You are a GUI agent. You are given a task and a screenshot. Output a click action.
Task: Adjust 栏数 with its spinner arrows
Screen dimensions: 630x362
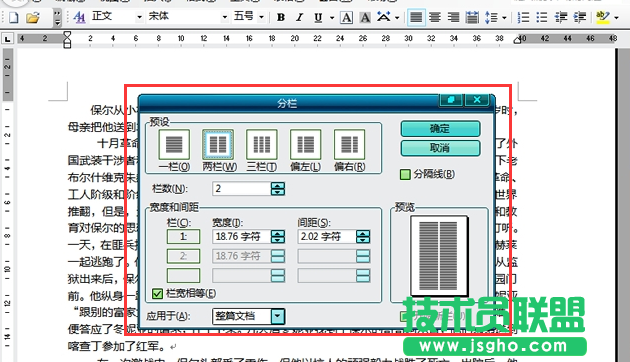pyautogui.click(x=278, y=188)
